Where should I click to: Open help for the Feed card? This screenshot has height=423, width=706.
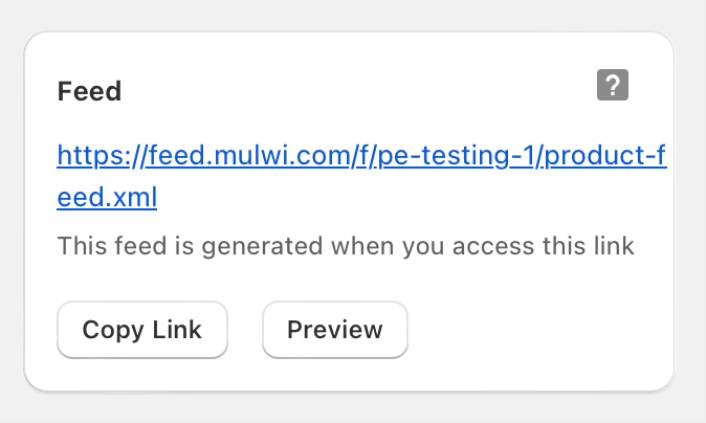click(x=612, y=86)
